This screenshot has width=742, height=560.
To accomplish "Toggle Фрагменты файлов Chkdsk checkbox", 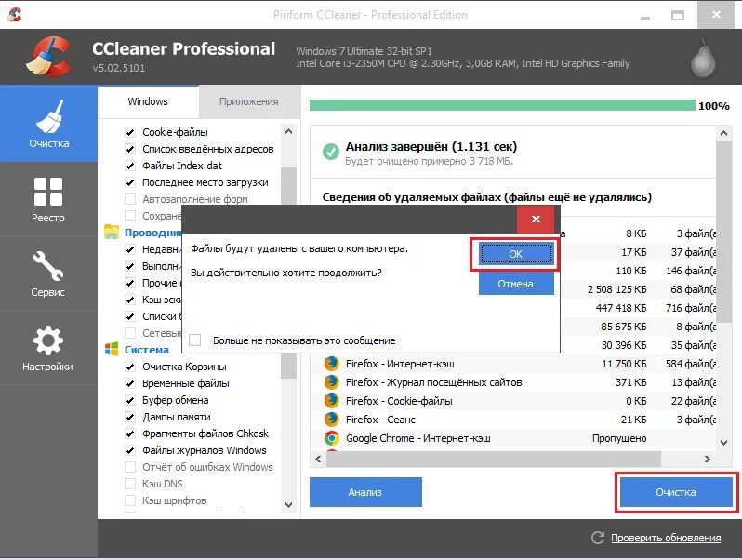I will tap(130, 433).
